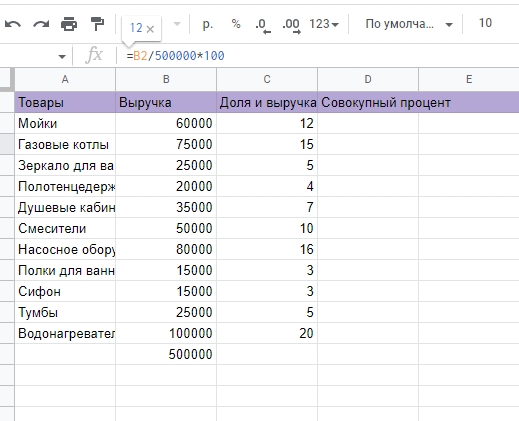519x421 pixels.
Task: Apply percent format button
Action: tap(236, 24)
